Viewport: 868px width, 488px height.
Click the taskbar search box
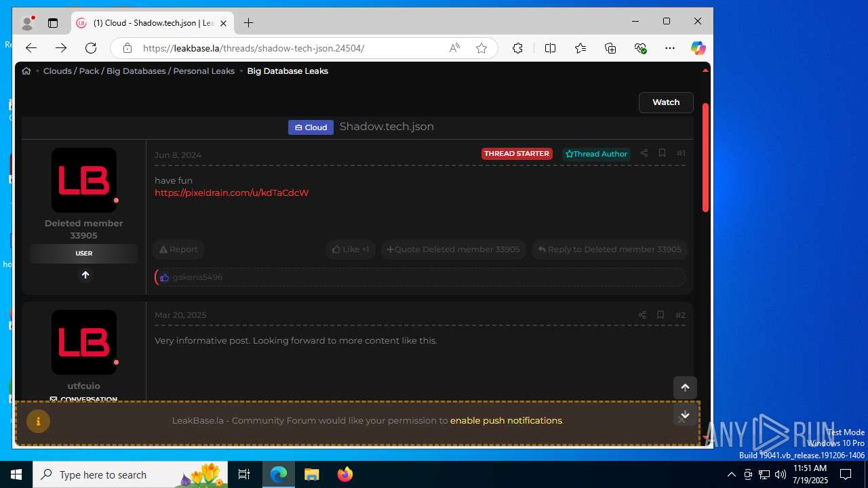[132, 474]
